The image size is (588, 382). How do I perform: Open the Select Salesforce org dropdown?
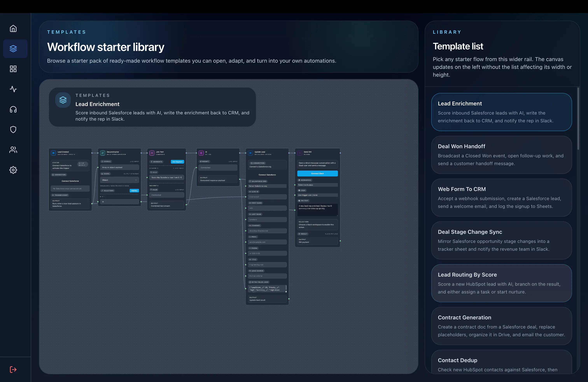267,186
